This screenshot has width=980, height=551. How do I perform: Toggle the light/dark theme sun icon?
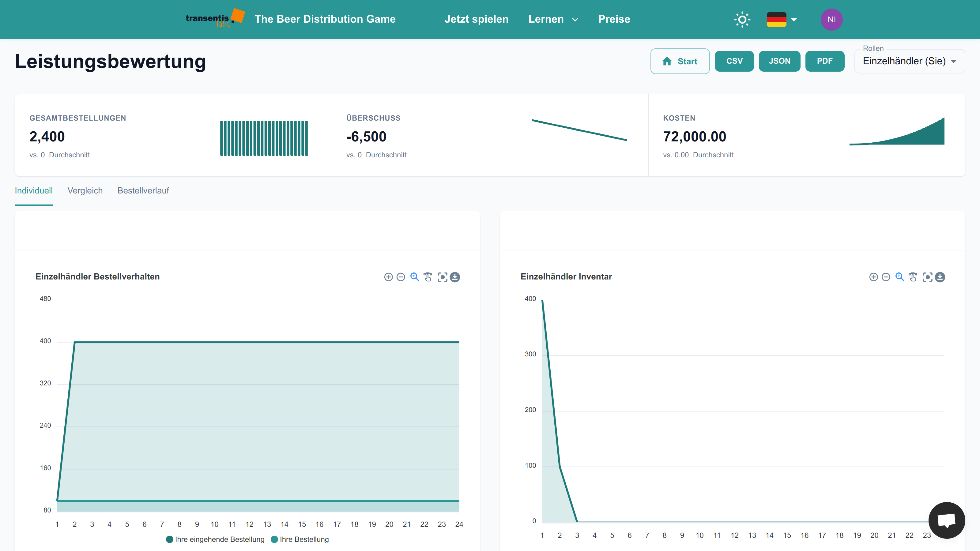(x=742, y=19)
